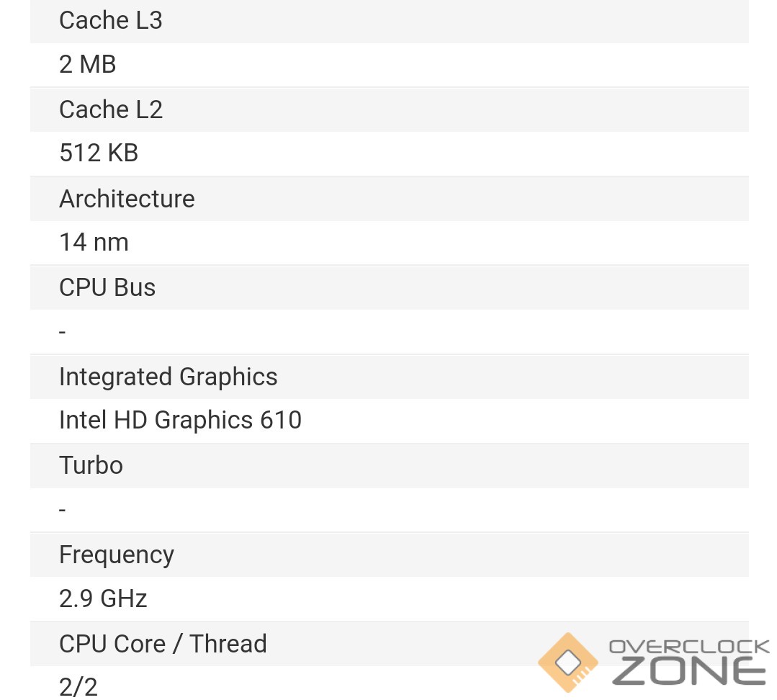This screenshot has height=700, width=777.
Task: Click the number 610 in the graphics value
Action: [x=281, y=421]
